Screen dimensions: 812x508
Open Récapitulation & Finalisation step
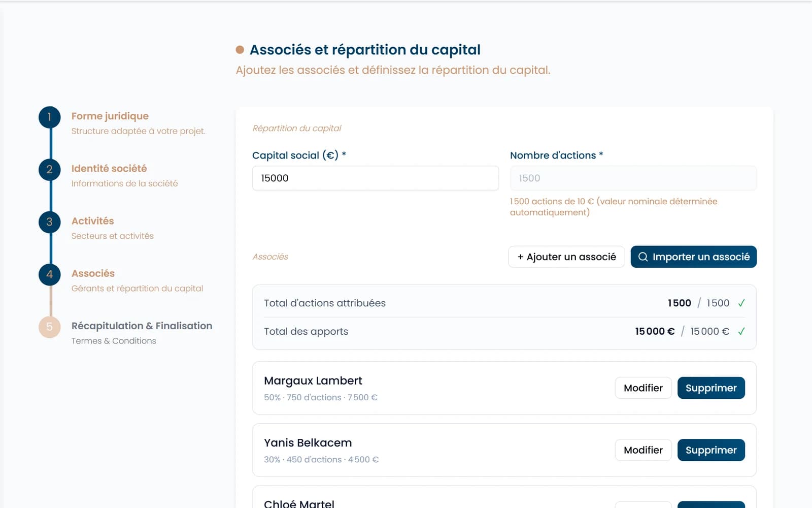(x=142, y=326)
